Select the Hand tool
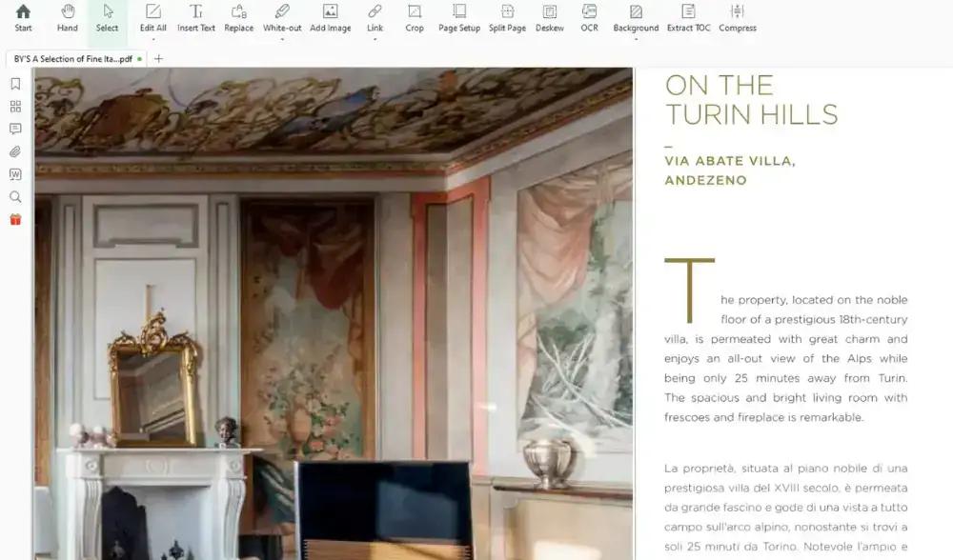 tap(67, 17)
